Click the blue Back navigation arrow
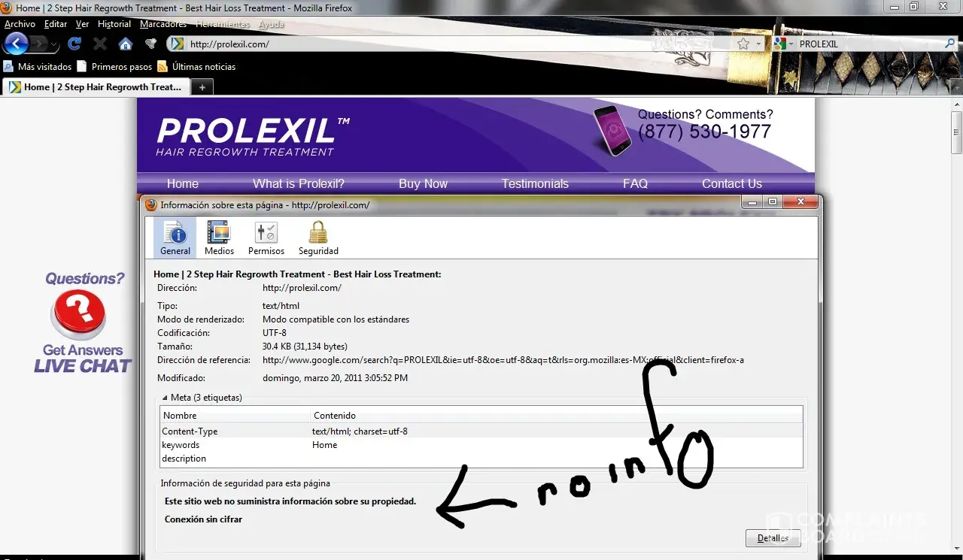The image size is (963, 560). pyautogui.click(x=17, y=44)
